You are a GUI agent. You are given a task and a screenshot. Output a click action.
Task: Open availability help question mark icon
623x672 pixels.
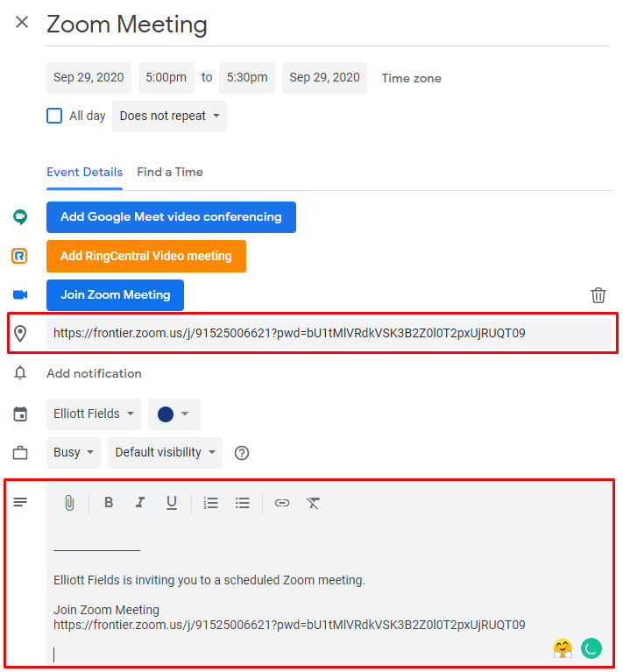tap(242, 453)
